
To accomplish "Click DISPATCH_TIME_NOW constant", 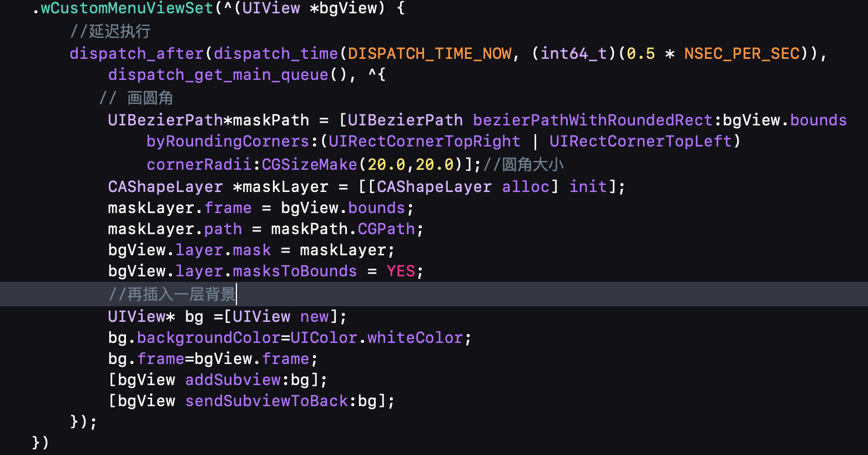I will click(430, 54).
